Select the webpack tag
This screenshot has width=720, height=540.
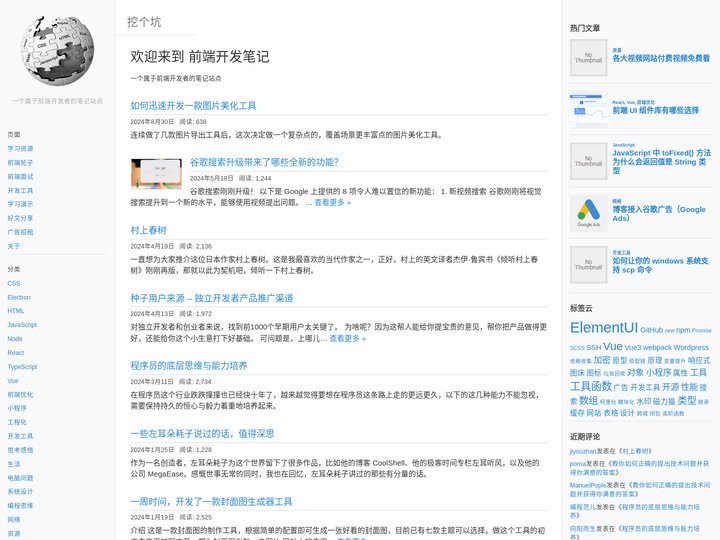pos(658,347)
